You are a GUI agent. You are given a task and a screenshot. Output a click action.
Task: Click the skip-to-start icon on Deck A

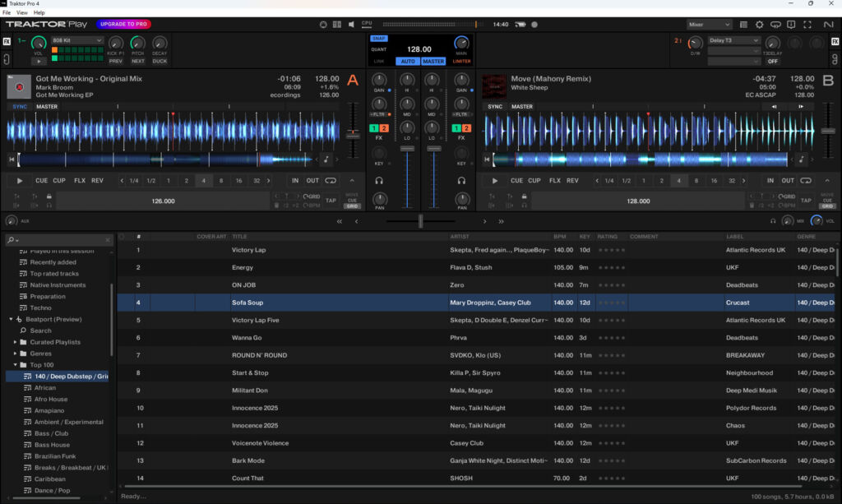11,160
